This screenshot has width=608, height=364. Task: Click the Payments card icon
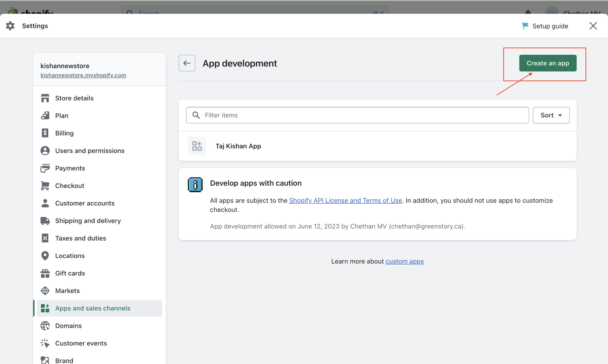click(x=45, y=168)
